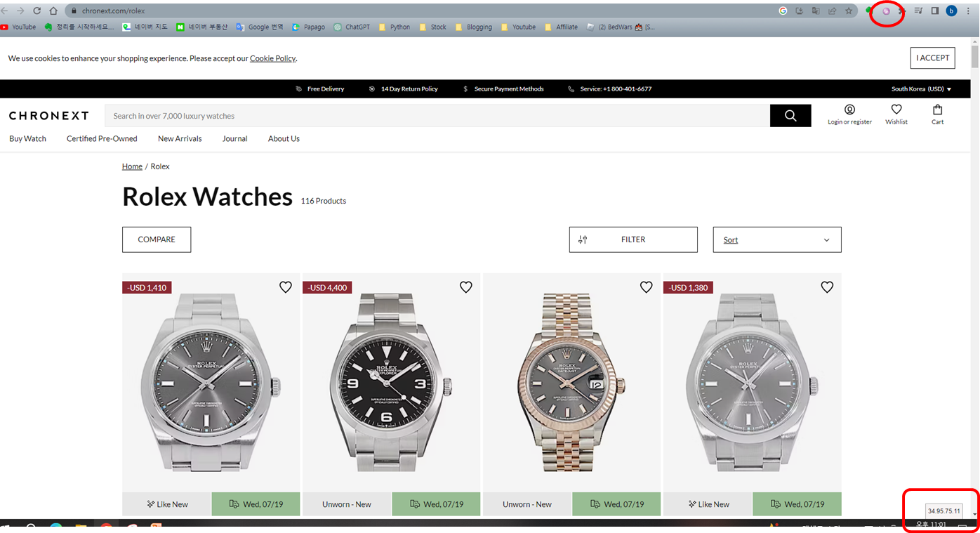The width and height of the screenshot is (980, 533).
Task: Open the share page icon in address bar
Action: point(832,11)
